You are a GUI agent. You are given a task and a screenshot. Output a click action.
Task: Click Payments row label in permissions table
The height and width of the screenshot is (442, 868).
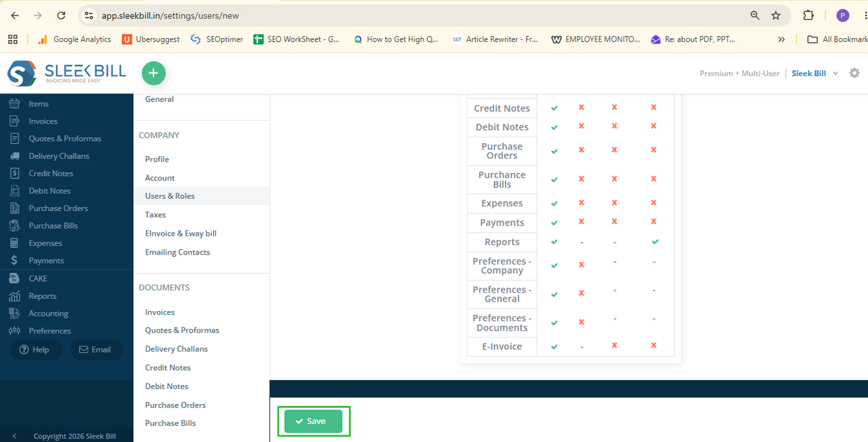pyautogui.click(x=502, y=223)
